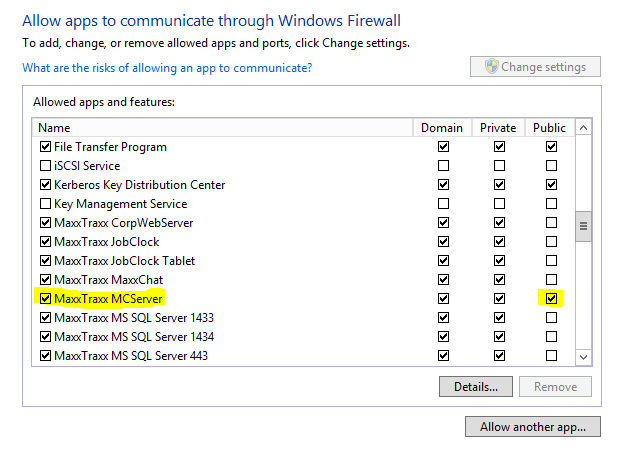Uncheck the File Transfer Program name checkbox
624x455 pixels.
click(x=45, y=147)
